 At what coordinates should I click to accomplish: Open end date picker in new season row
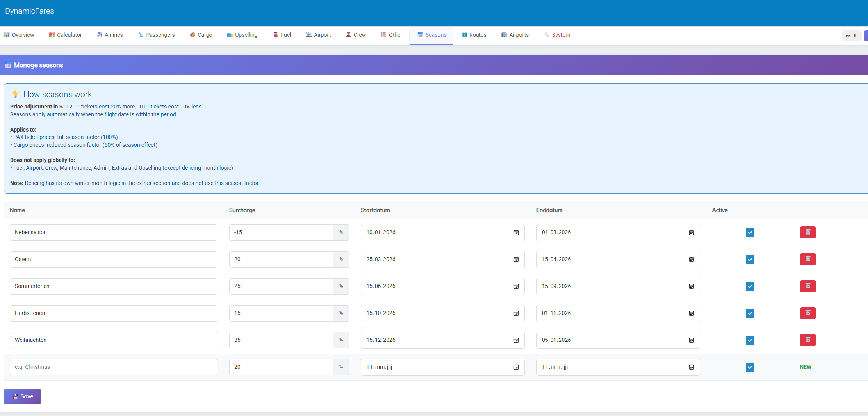click(691, 367)
